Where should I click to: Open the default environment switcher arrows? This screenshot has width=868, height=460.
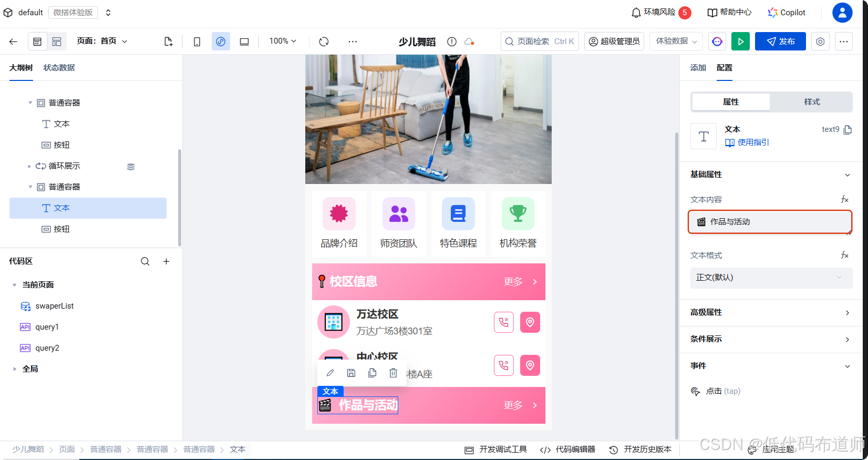click(x=108, y=13)
